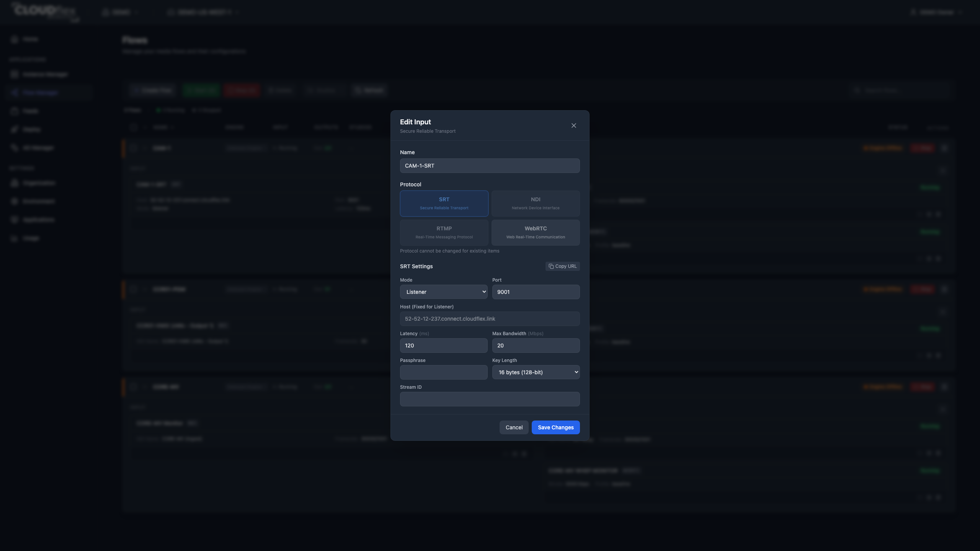980x551 pixels.
Task: Click the 'Protocol cannot be changed' notice text
Action: [x=449, y=251]
